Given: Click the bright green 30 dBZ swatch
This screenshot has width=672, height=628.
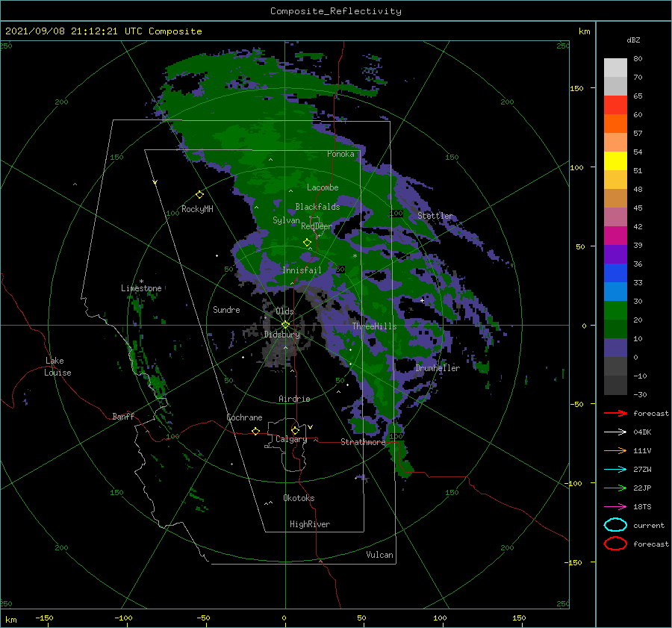Looking at the screenshot, I should pyautogui.click(x=615, y=311).
